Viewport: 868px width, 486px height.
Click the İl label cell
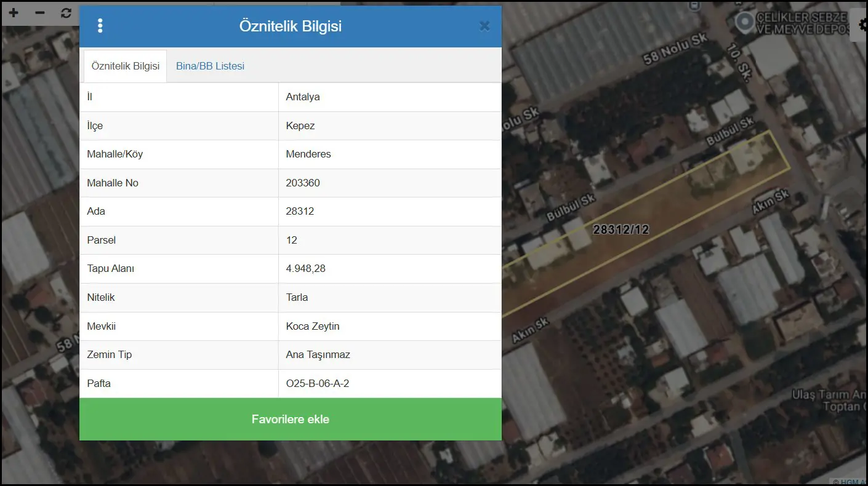click(179, 97)
